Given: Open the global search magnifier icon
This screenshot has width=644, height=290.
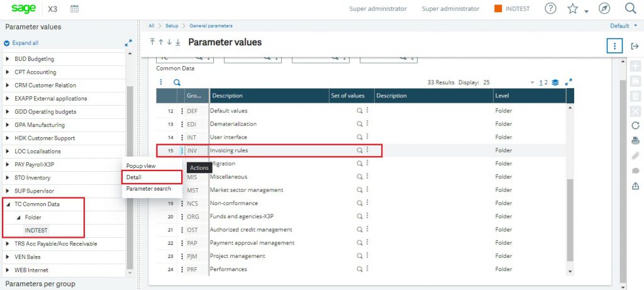Looking at the screenshot, I should [x=630, y=9].
